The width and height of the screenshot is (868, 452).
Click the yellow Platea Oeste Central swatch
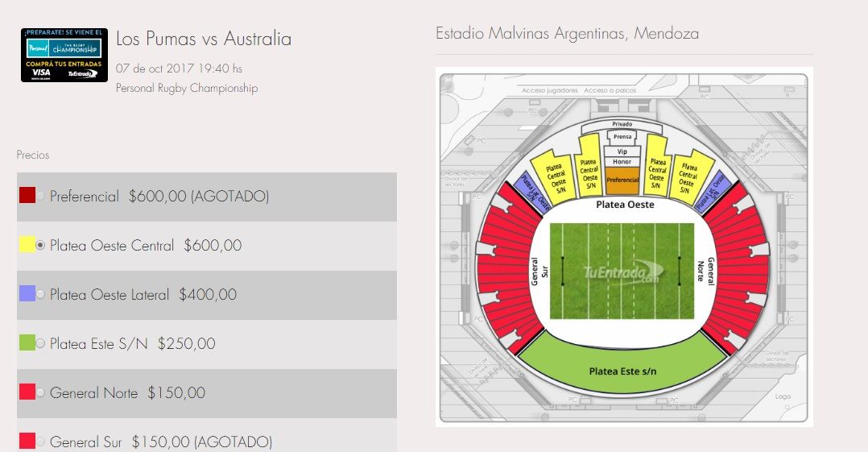point(27,244)
